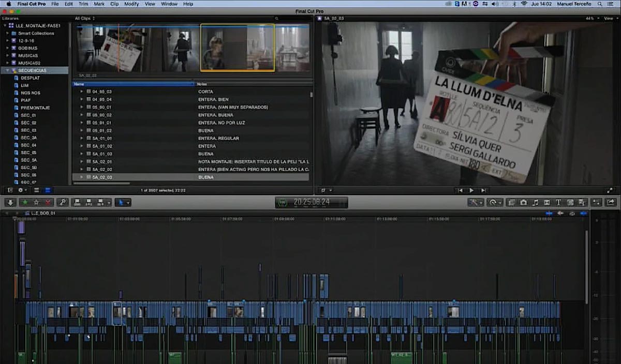The height and width of the screenshot is (364, 621).
Task: Open the Themes browser
Action: (x=582, y=202)
